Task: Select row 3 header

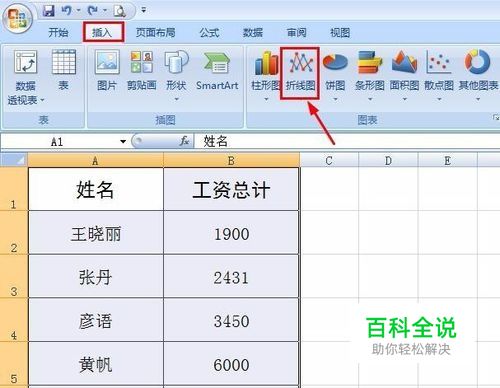Action: pyautogui.click(x=14, y=276)
